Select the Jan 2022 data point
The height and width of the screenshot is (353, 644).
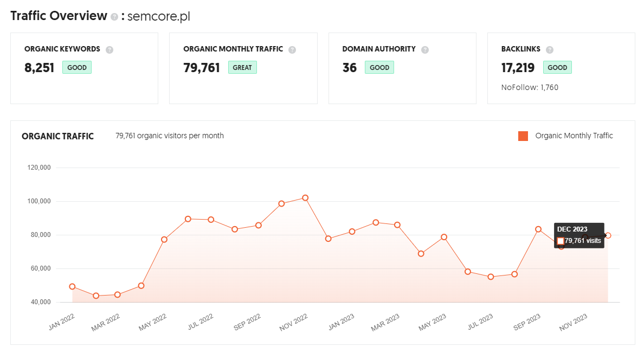tap(72, 286)
